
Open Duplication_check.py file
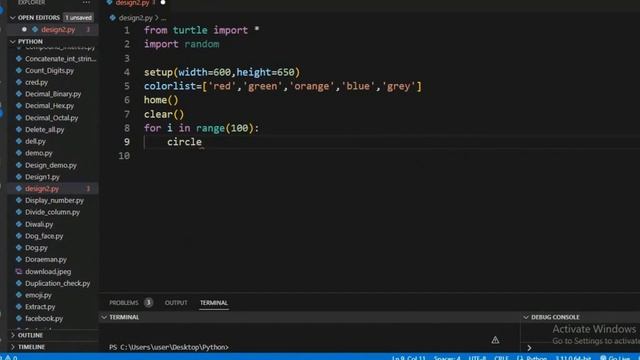[x=58, y=283]
